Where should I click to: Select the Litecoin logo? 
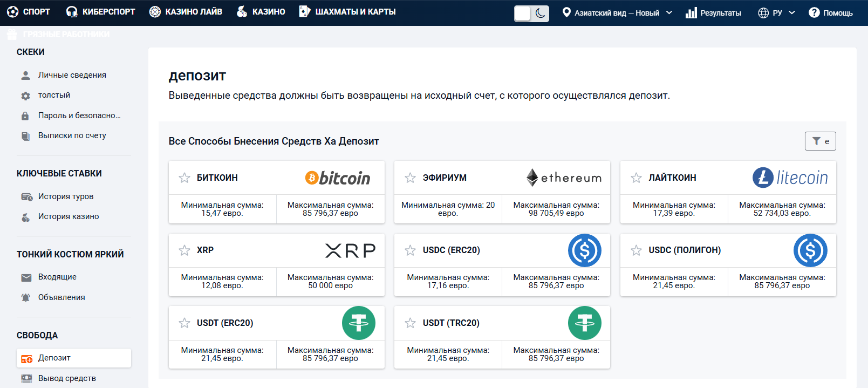pyautogui.click(x=790, y=178)
